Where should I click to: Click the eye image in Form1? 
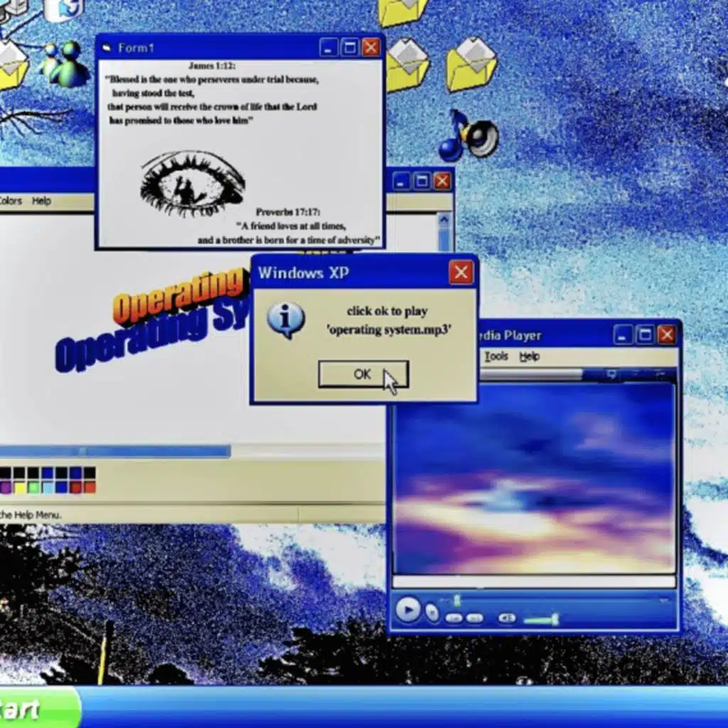click(192, 183)
